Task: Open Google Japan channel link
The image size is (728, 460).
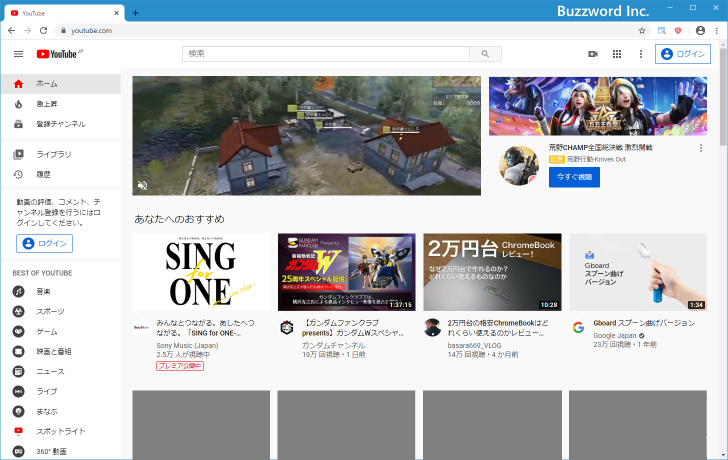Action: pos(615,336)
